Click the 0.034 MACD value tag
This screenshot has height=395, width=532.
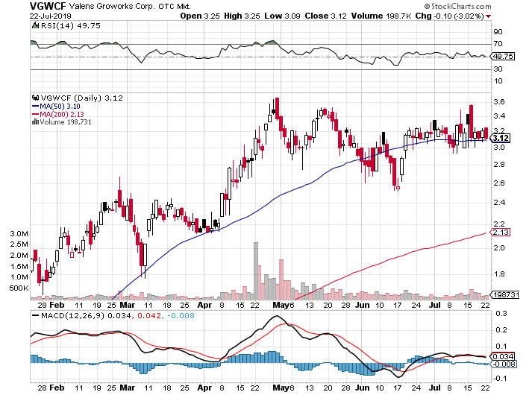point(500,356)
